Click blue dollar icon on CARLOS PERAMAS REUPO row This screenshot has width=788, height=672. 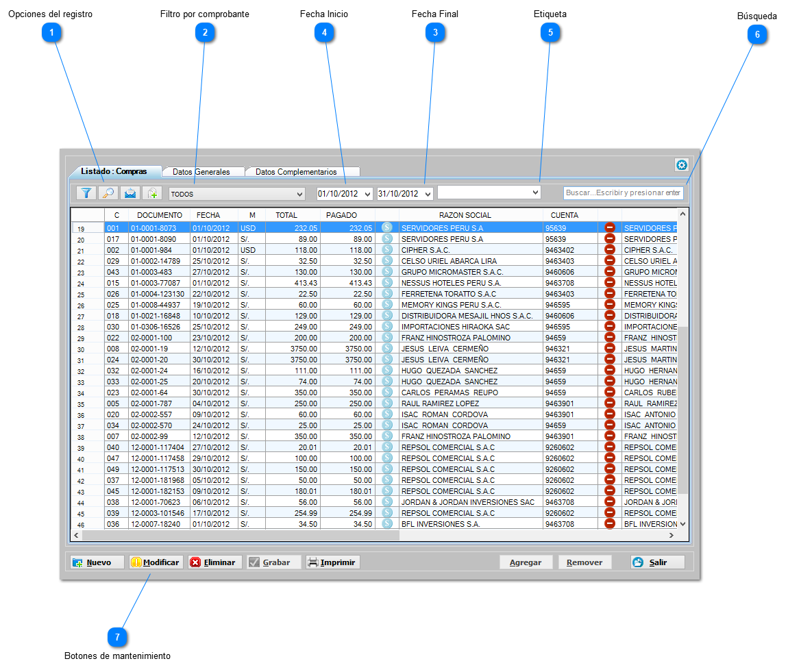pos(387,393)
